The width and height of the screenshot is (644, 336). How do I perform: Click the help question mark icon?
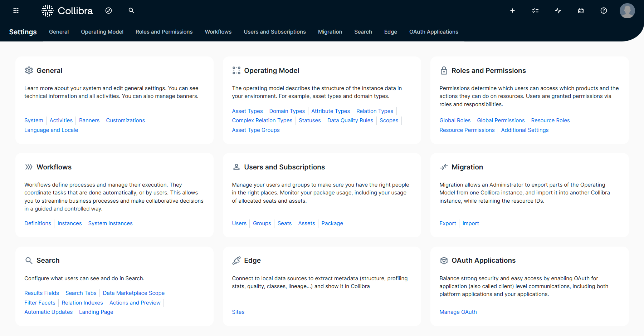pos(604,11)
